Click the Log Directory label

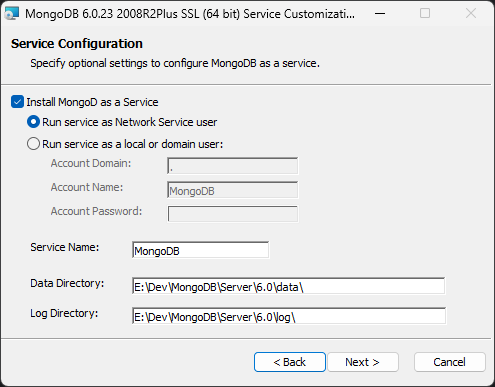click(x=64, y=313)
